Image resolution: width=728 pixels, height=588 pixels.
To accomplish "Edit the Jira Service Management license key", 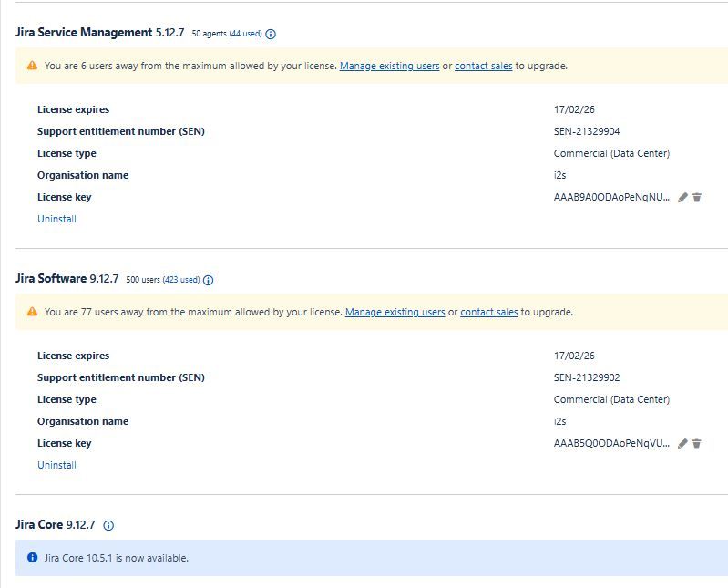I will [682, 198].
